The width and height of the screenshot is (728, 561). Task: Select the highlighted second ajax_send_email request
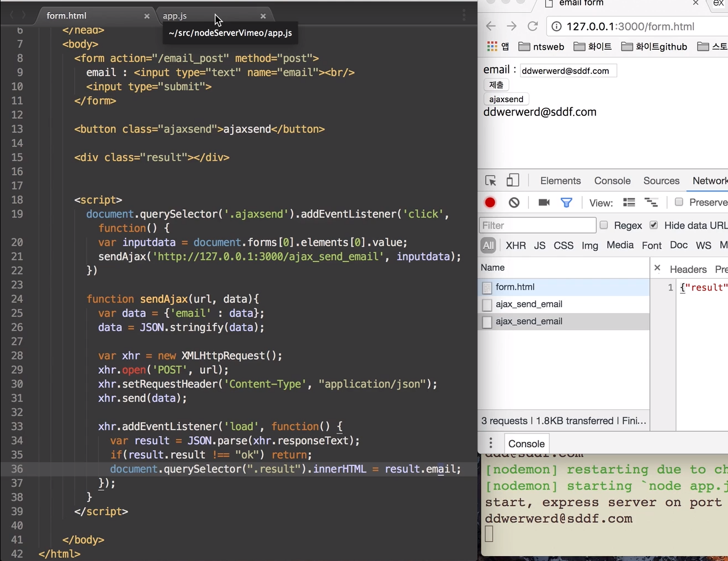[x=564, y=321]
